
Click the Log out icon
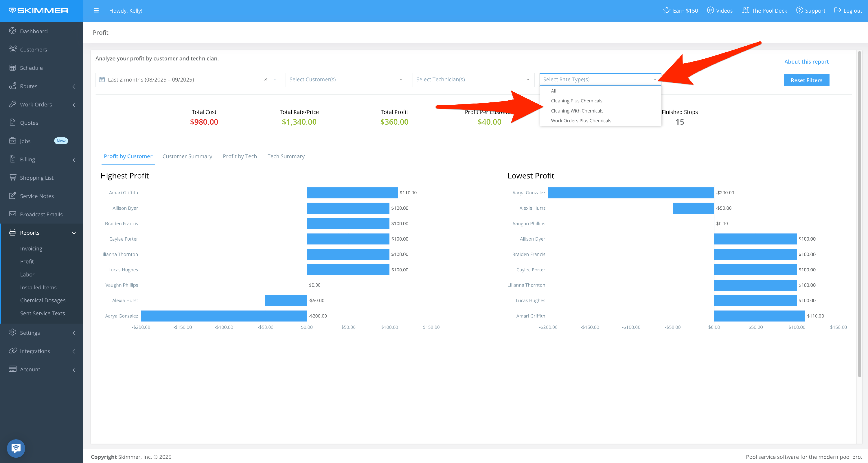pyautogui.click(x=837, y=10)
